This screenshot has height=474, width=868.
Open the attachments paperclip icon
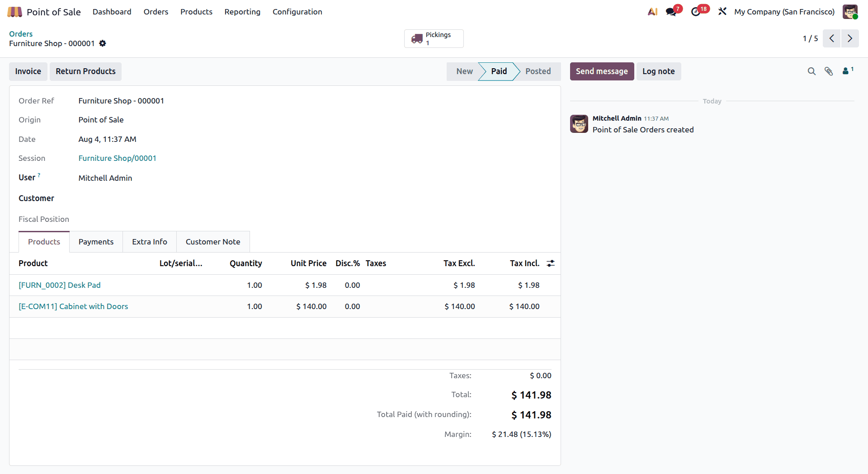[829, 71]
